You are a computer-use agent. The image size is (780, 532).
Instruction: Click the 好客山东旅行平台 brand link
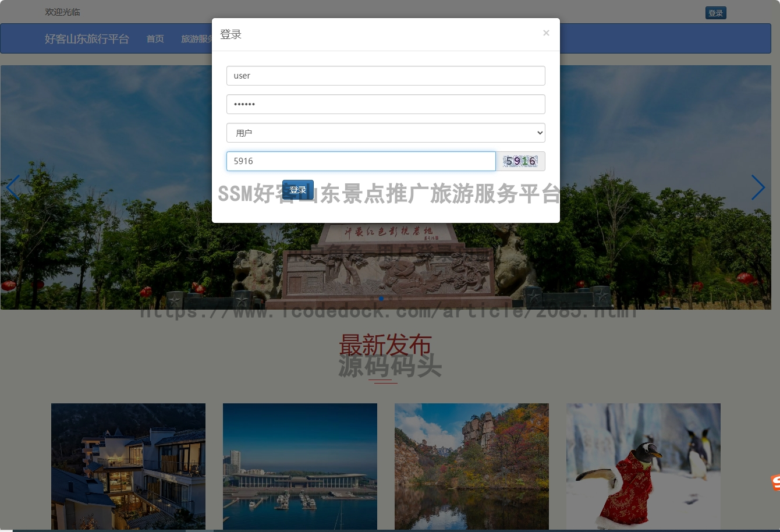pos(87,38)
